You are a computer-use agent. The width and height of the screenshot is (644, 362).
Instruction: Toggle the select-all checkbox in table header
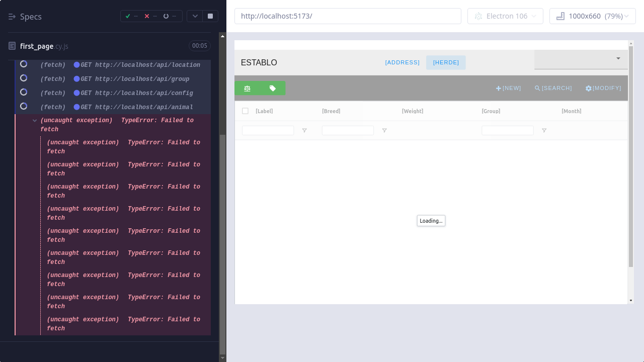pos(245,111)
